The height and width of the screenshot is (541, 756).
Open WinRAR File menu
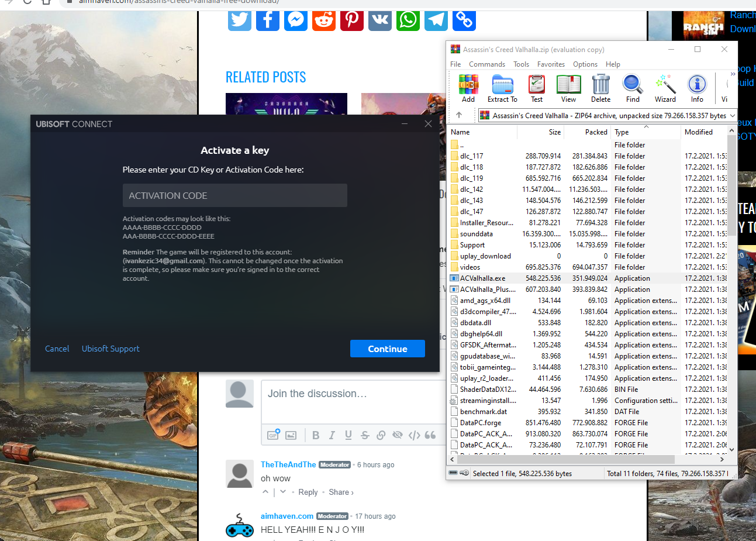click(455, 64)
